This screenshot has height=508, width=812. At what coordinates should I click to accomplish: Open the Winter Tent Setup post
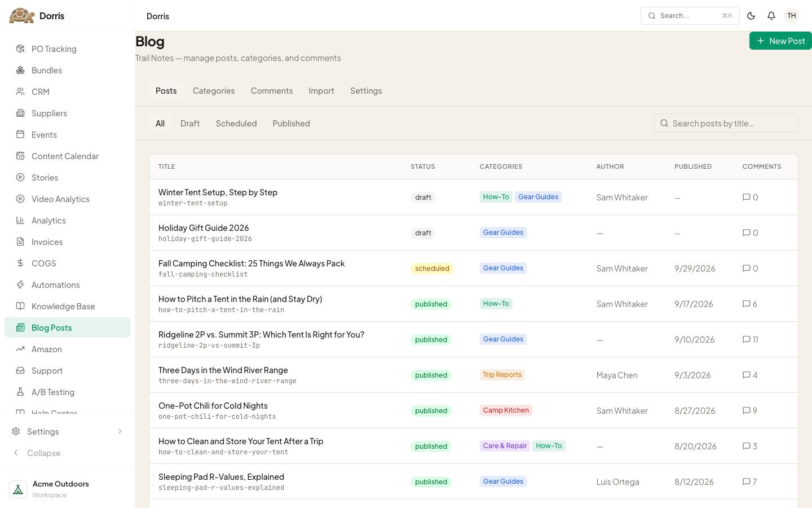click(x=218, y=192)
